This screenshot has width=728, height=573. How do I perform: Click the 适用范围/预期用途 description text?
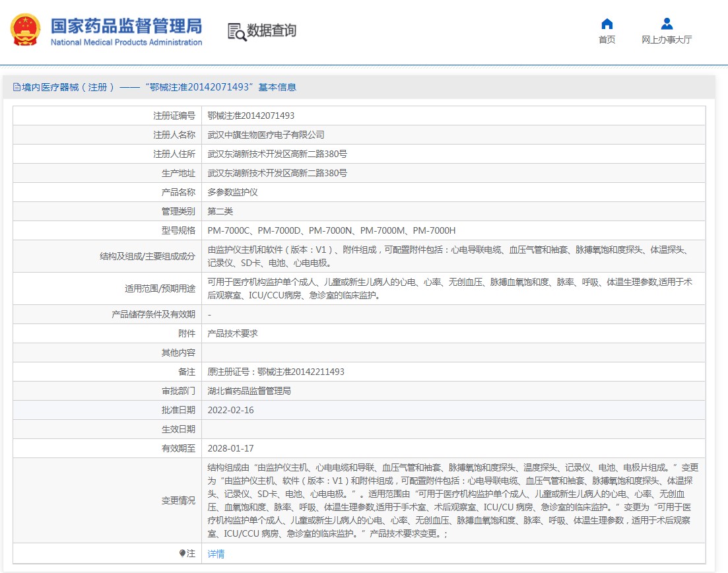449,288
